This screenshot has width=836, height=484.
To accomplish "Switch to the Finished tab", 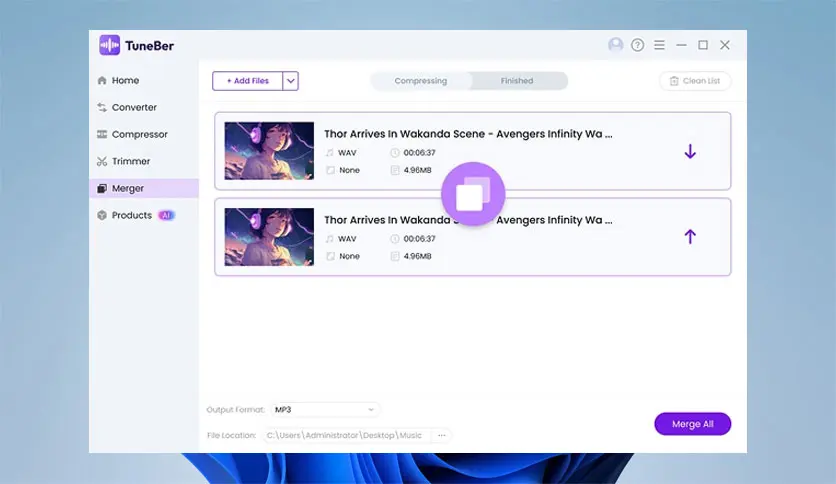I will point(517,81).
